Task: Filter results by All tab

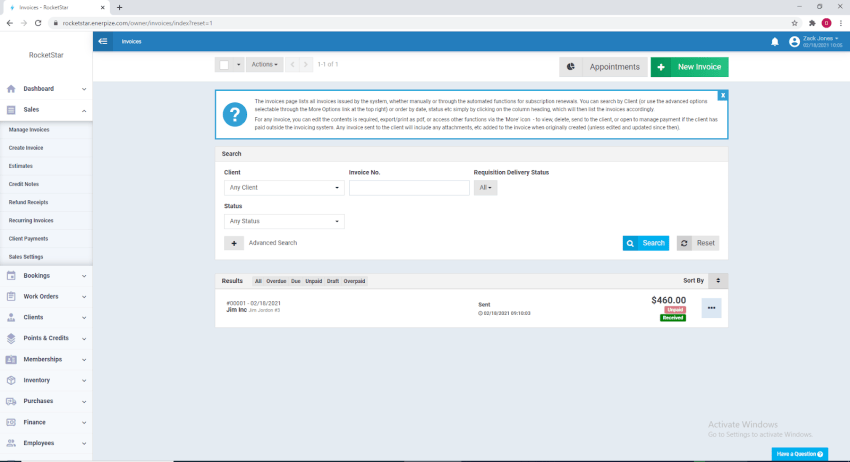Action: point(258,281)
